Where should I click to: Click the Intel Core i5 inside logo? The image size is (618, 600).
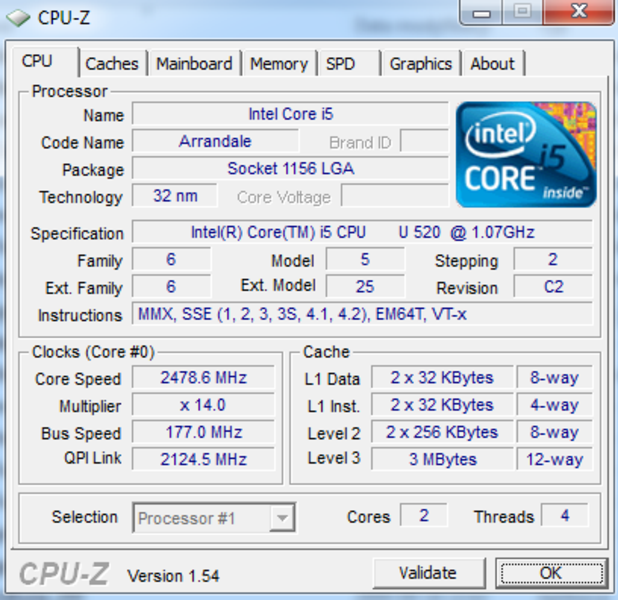pyautogui.click(x=526, y=155)
